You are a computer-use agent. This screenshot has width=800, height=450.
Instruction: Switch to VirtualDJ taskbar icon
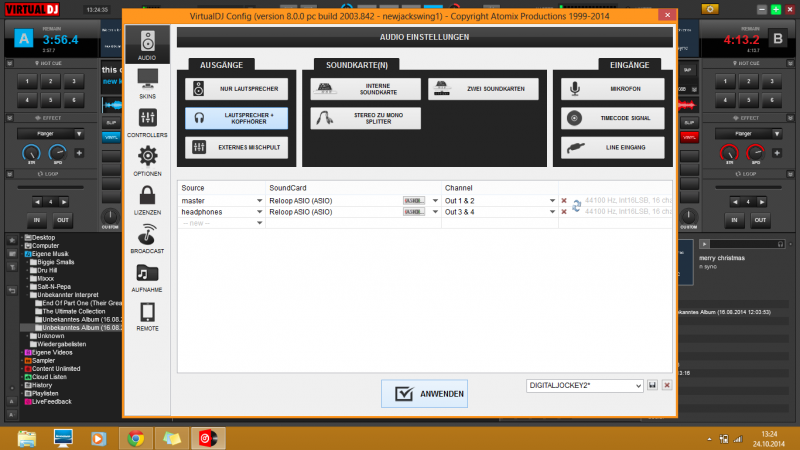click(x=208, y=438)
